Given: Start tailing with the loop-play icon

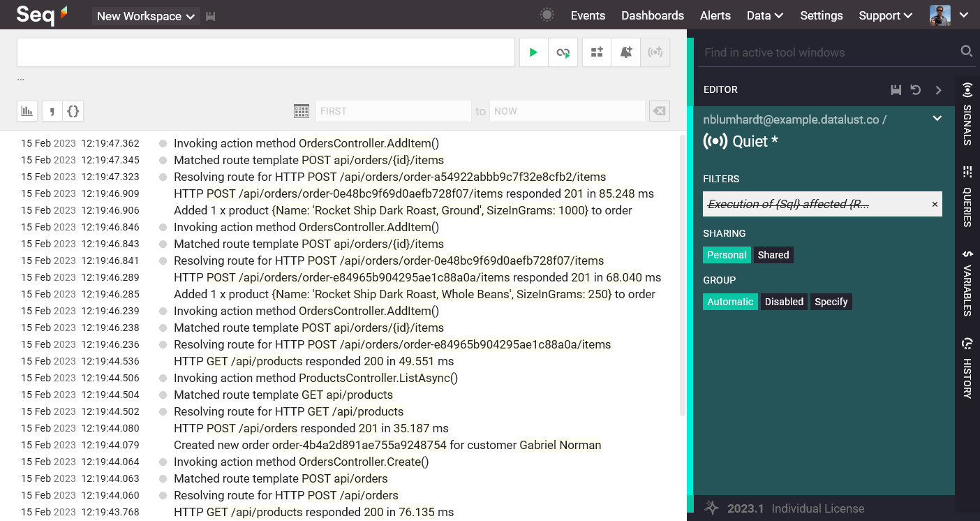Looking at the screenshot, I should click(x=563, y=52).
